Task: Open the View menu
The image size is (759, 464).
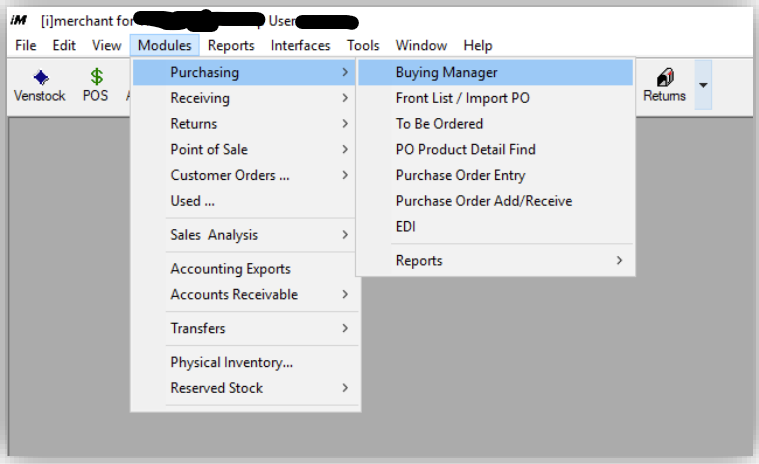Action: pyautogui.click(x=106, y=45)
